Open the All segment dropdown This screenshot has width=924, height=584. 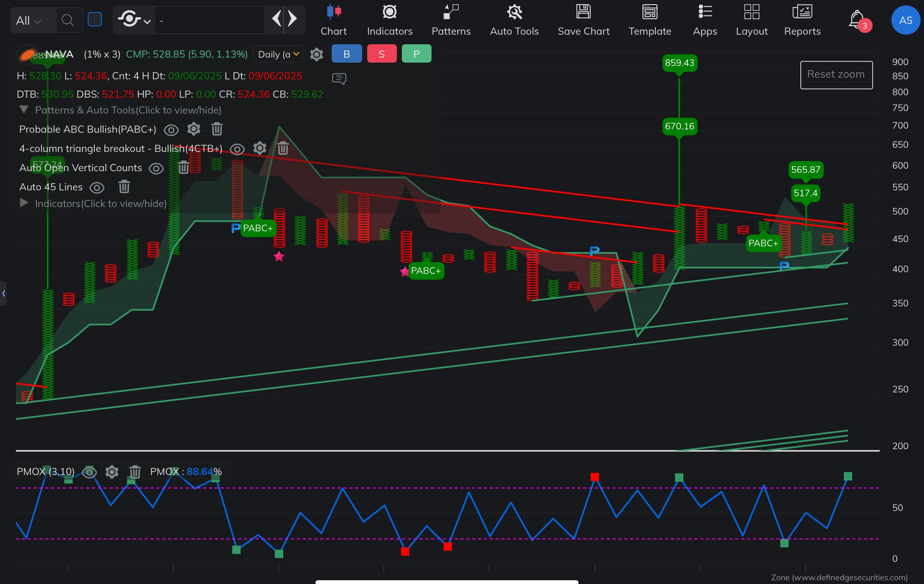coord(28,20)
